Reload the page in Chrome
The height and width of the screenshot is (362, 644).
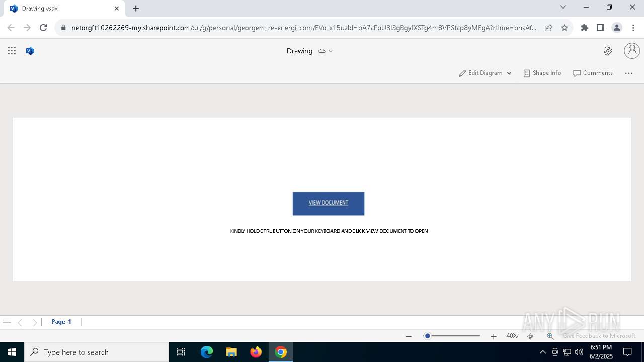[43, 28]
